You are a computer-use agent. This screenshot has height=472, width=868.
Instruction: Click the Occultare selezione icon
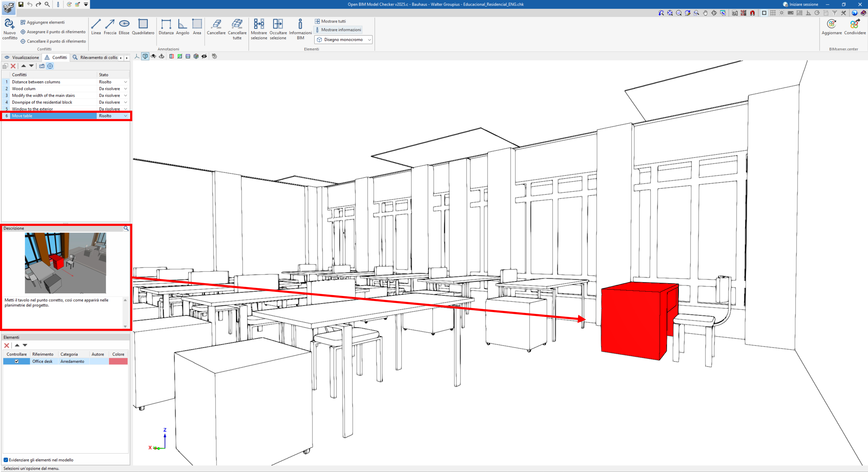(278, 24)
